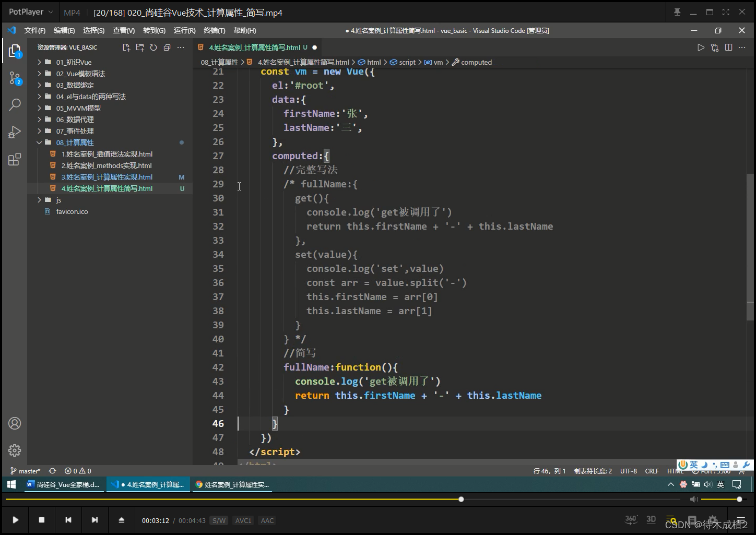
Task: Enable PotPlayer 3D mode icon
Action: click(651, 519)
